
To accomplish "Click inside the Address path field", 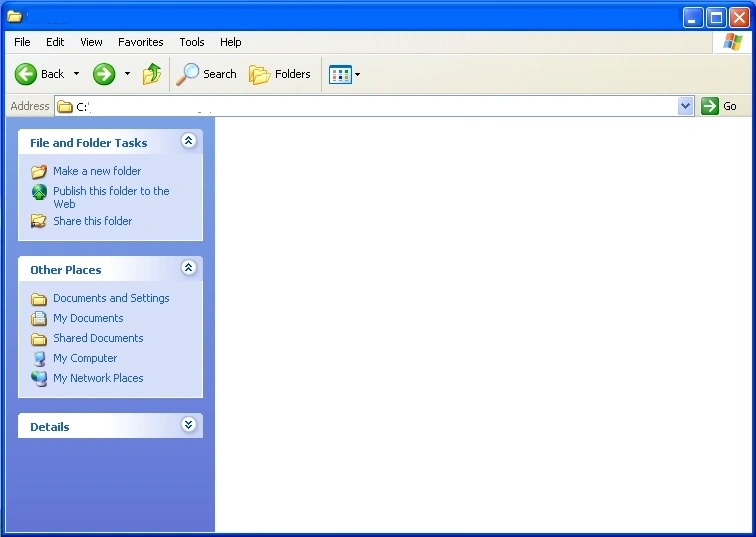I will click(x=376, y=106).
